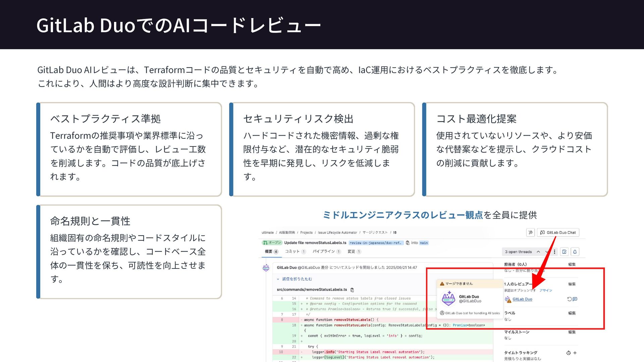
Task: Open the 変更 tab
Action: pyautogui.click(x=351, y=251)
